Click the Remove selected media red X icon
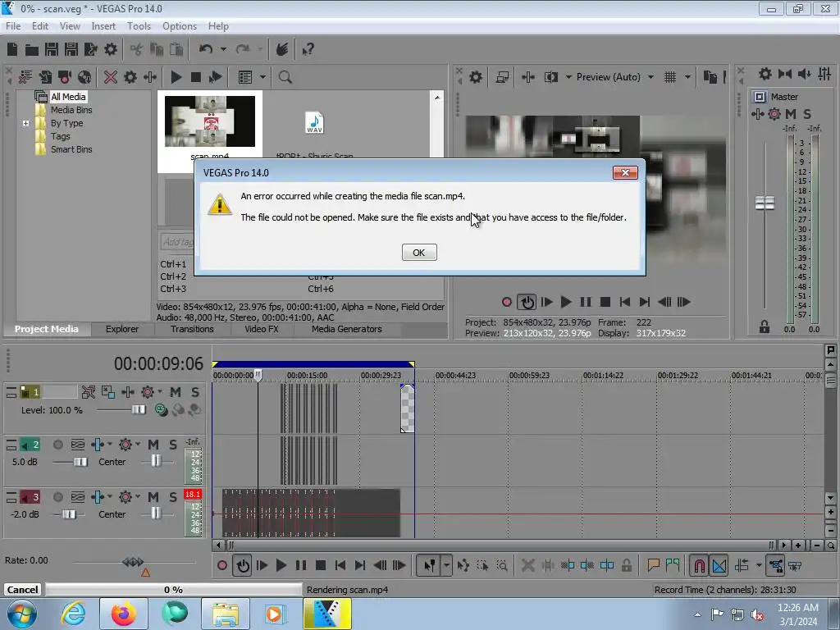The image size is (840, 630). (111, 77)
